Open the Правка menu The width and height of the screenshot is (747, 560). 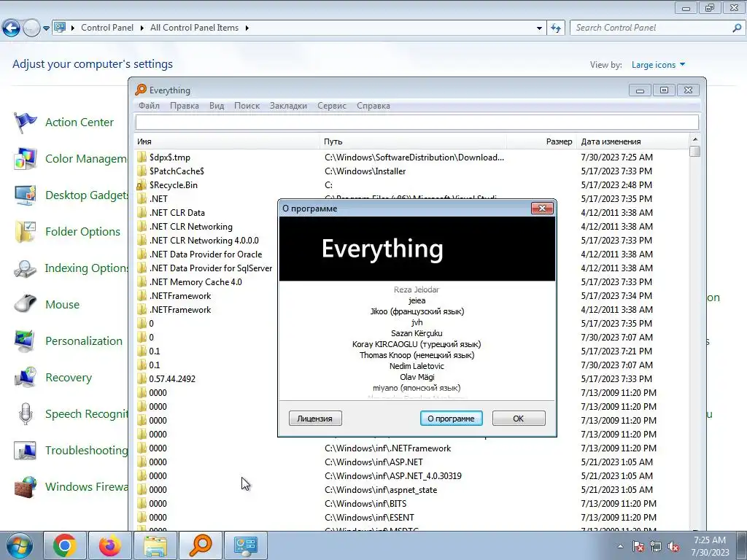(185, 106)
